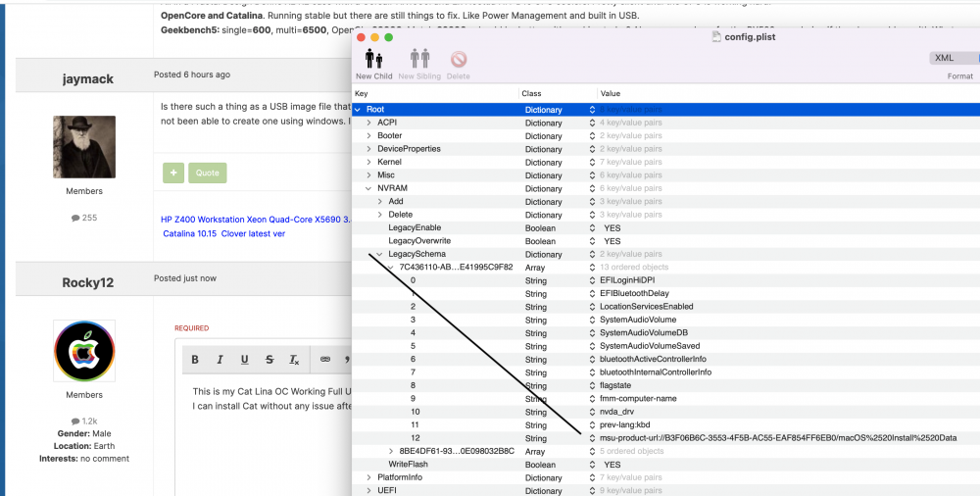Screen dimensions: 980x496
Task: Click the EFILoginHiDPI string value
Action: click(x=627, y=280)
